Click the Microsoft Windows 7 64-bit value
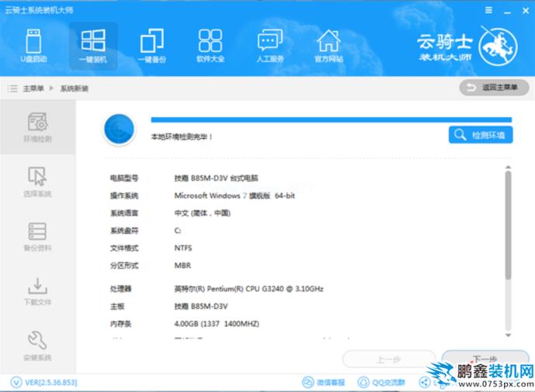The width and height of the screenshot is (535, 392). pos(234,196)
